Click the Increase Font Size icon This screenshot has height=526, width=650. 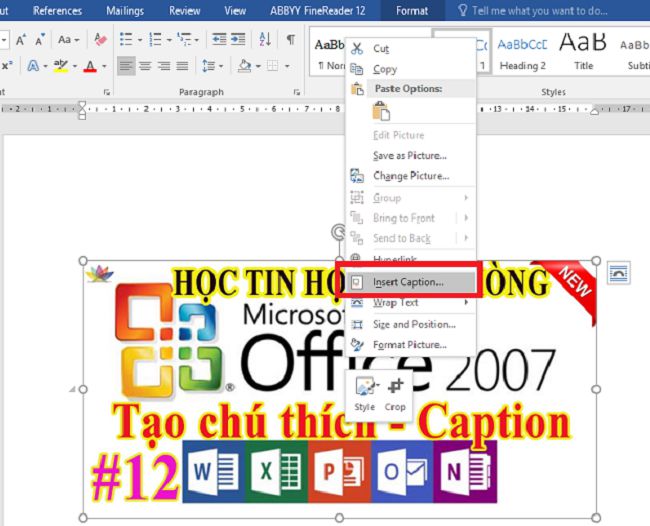click(21, 40)
